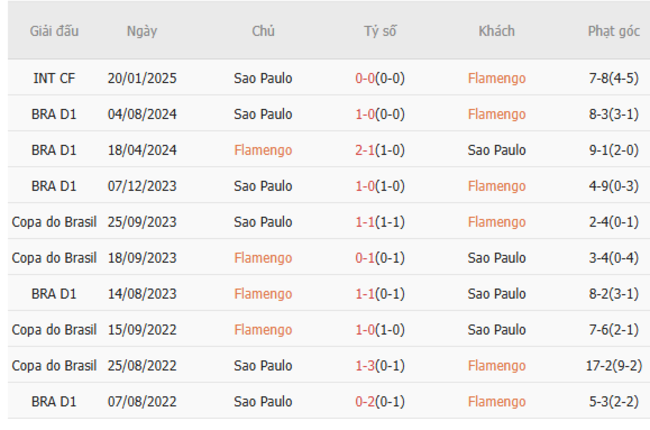Click the 17-2(9-2) corner kicks result
Viewport: 650px width, 430px height.
pos(613,366)
